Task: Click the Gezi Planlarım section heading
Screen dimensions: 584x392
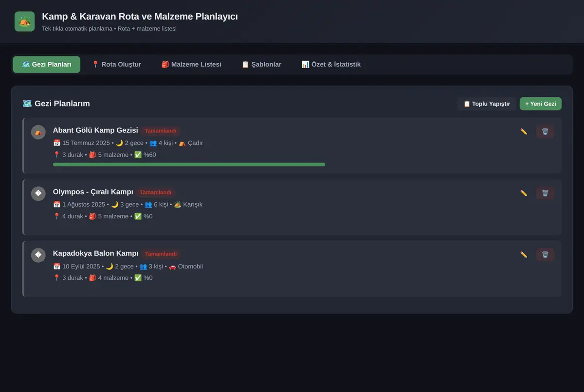Action: [56, 104]
